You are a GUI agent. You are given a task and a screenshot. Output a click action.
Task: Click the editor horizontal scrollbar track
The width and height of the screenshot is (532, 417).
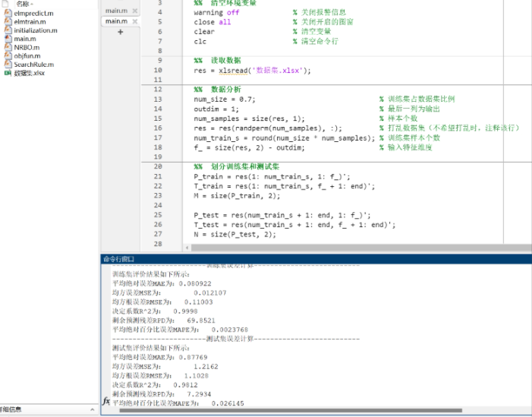coord(361,248)
